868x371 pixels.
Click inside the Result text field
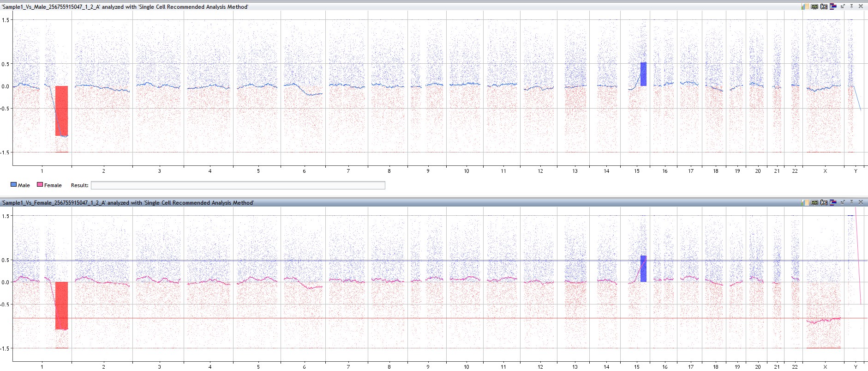238,185
